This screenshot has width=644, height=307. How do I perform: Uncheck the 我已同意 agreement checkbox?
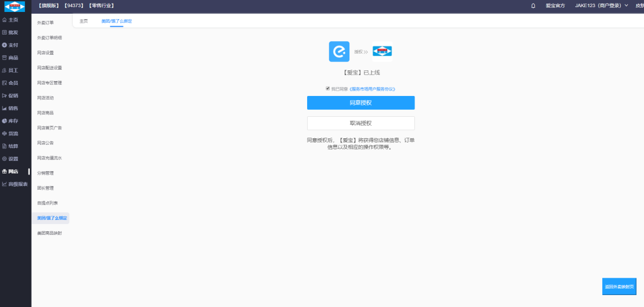coord(328,88)
